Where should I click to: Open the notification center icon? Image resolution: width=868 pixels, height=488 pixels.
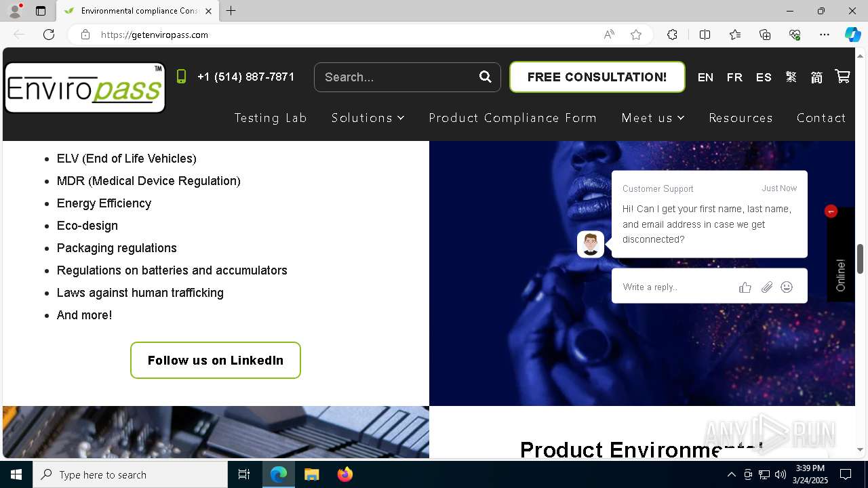tap(846, 474)
